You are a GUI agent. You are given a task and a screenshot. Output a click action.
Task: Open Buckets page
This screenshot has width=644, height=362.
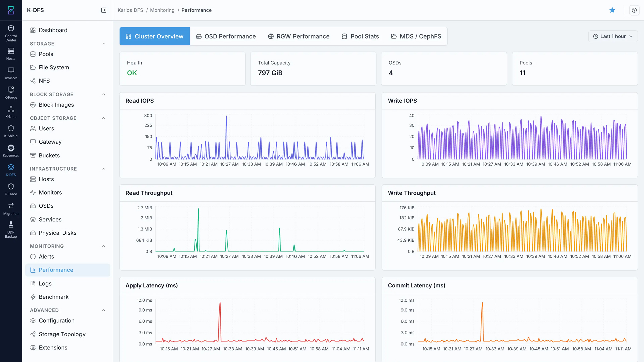tap(68, 155)
